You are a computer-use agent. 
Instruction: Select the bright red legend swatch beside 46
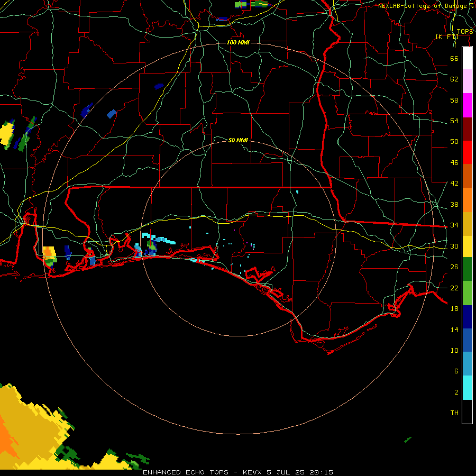pyautogui.click(x=467, y=152)
